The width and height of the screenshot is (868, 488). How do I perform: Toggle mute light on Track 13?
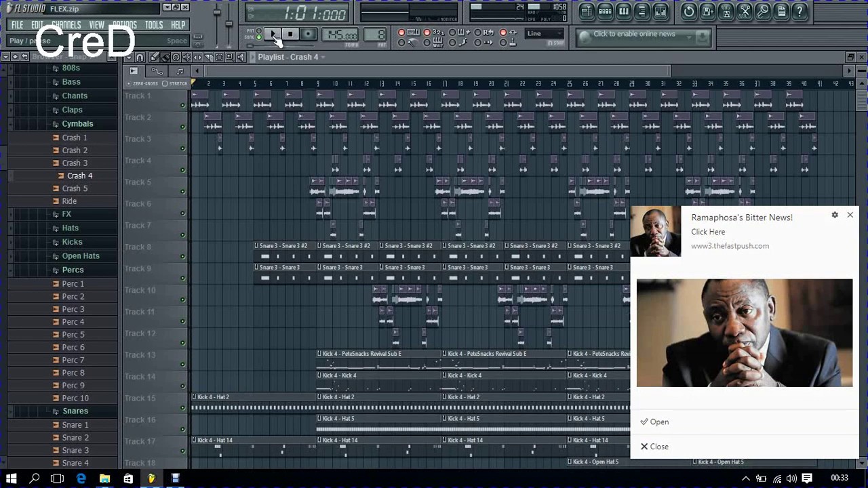pyautogui.click(x=182, y=365)
